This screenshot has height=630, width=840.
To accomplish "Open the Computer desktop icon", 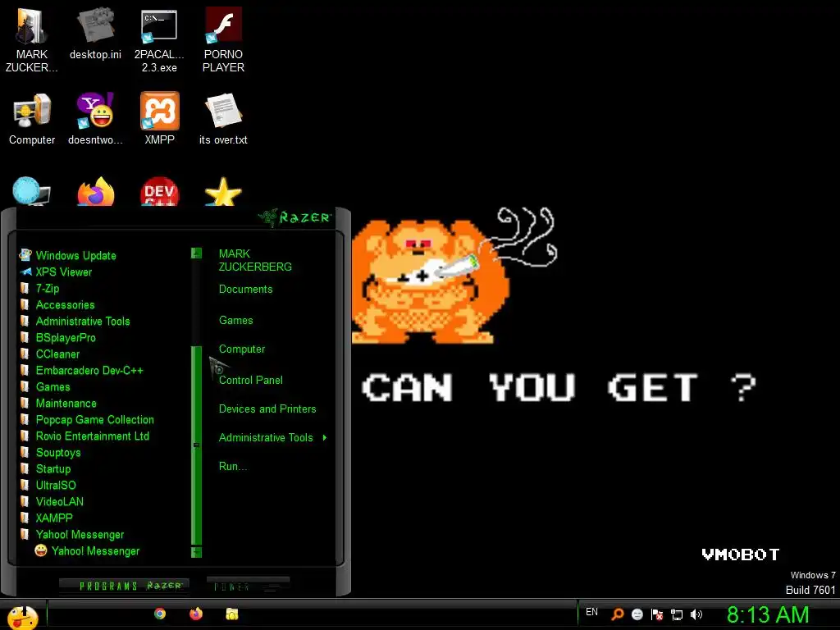I will (32, 118).
